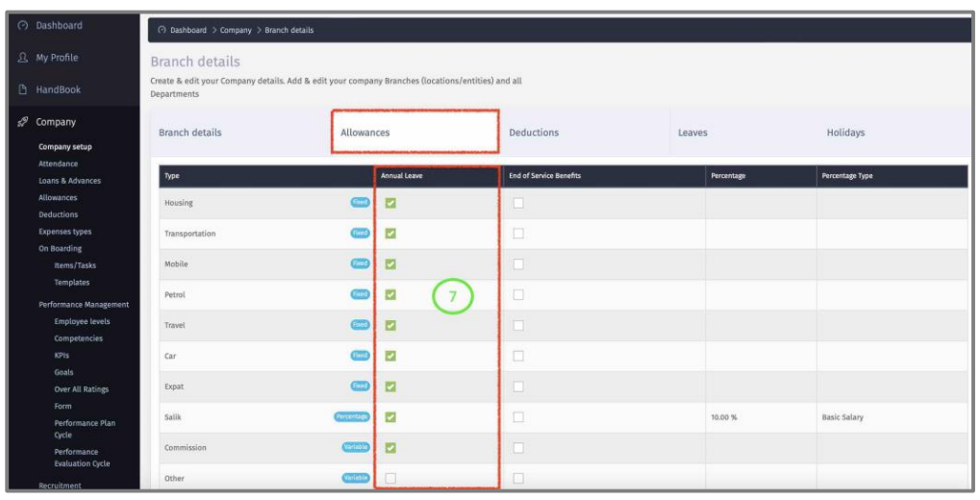This screenshot has width=980, height=500.
Task: Click the Company rocket icon
Action: (21, 122)
